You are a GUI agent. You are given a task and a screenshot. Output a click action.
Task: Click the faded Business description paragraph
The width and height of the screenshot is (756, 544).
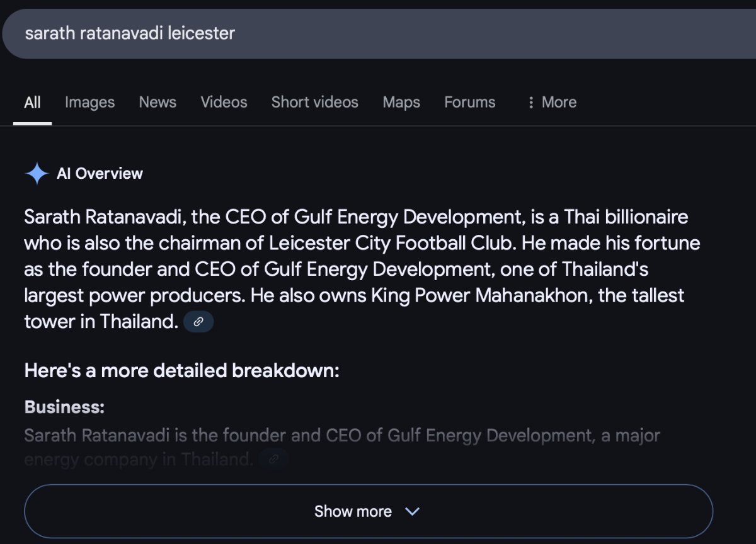[x=342, y=447]
